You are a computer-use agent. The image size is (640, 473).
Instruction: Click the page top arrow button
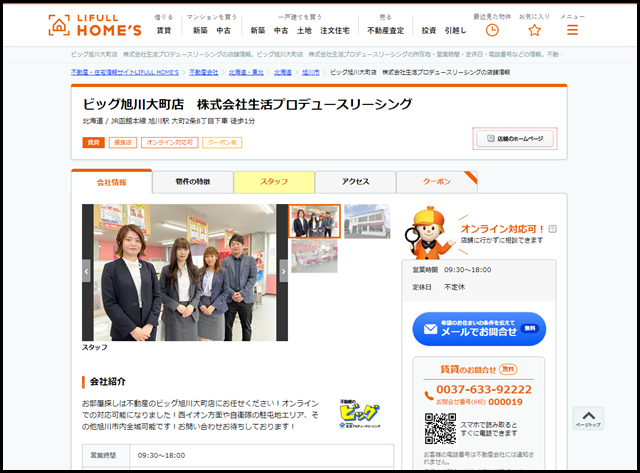point(588,418)
